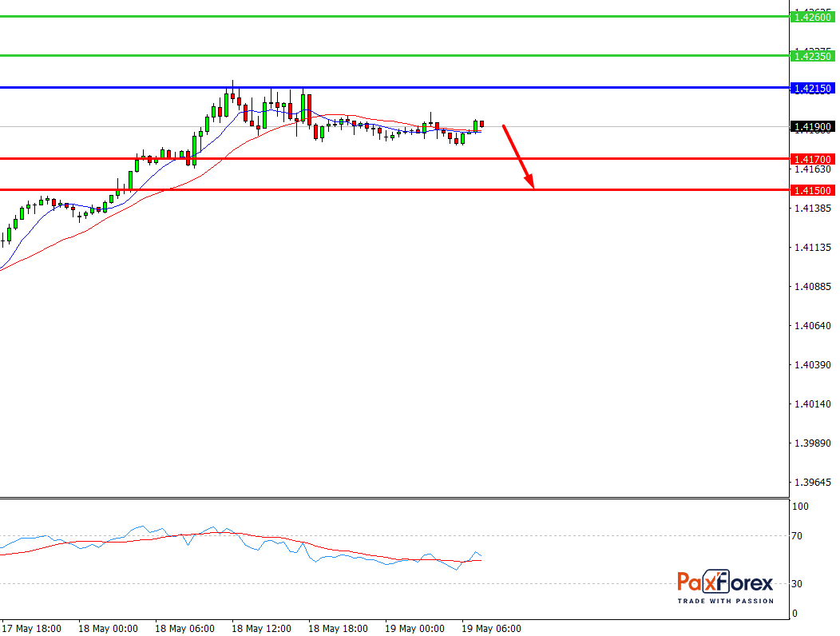Click the 1.40140 axis value
840x636 pixels.
[x=813, y=403]
